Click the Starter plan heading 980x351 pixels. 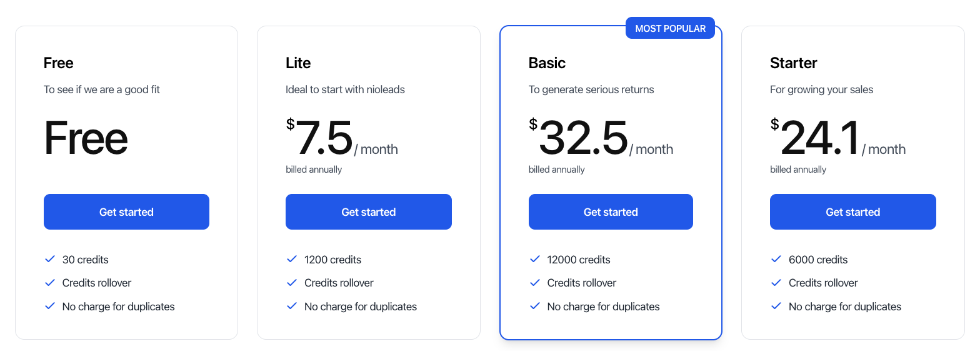point(793,63)
